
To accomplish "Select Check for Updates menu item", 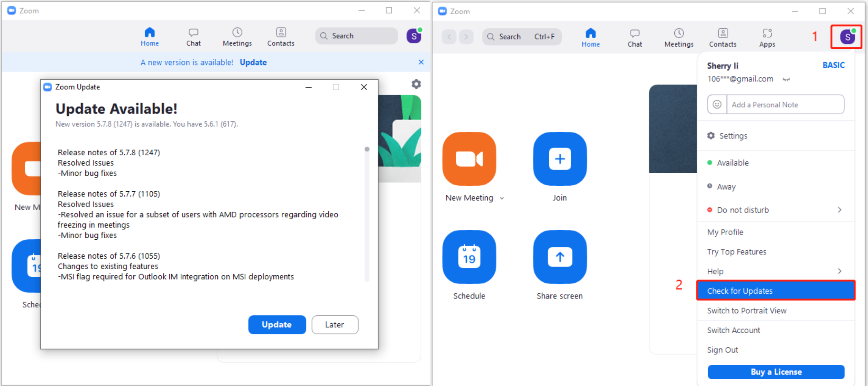I will coord(776,291).
